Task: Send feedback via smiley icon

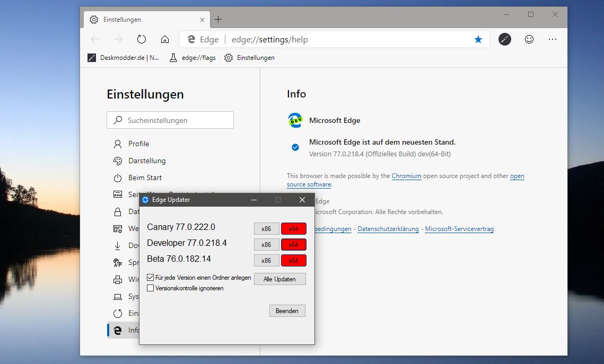Action: [x=529, y=39]
